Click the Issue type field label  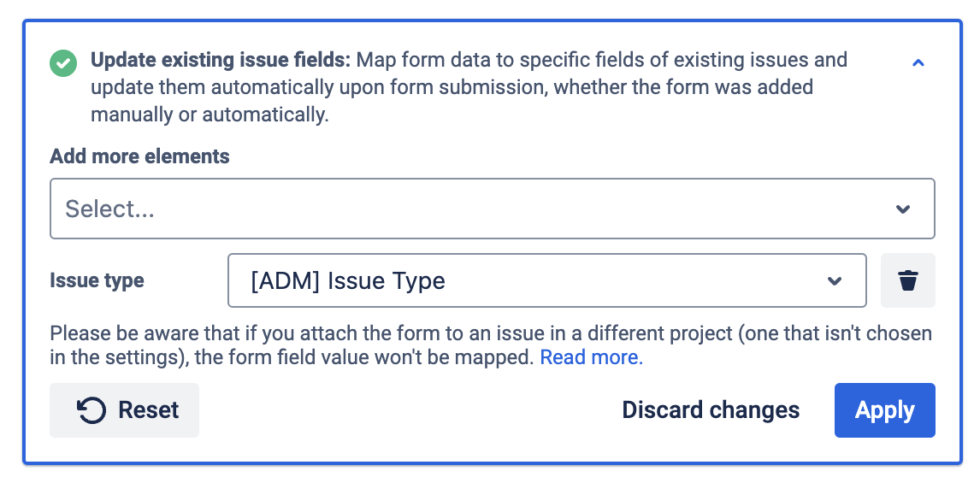[97, 280]
